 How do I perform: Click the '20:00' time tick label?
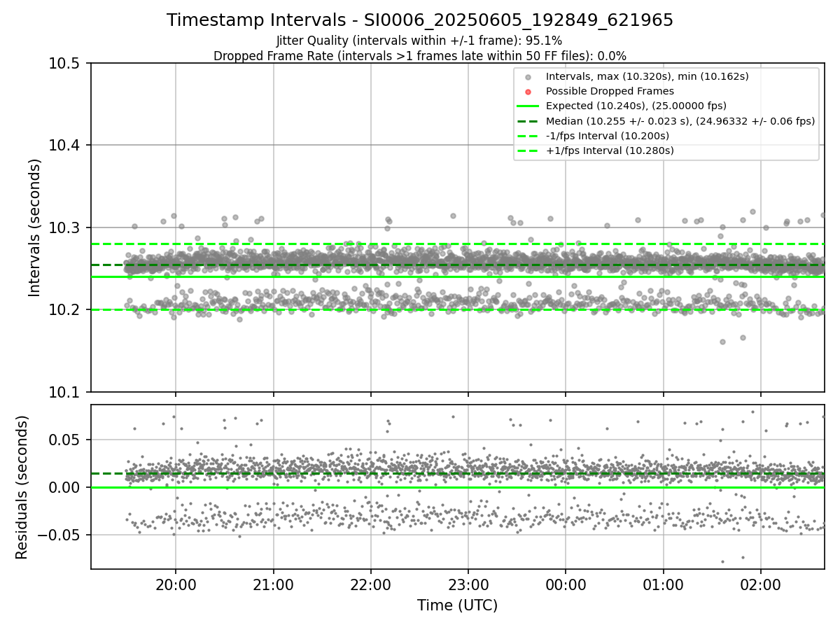pos(175,584)
